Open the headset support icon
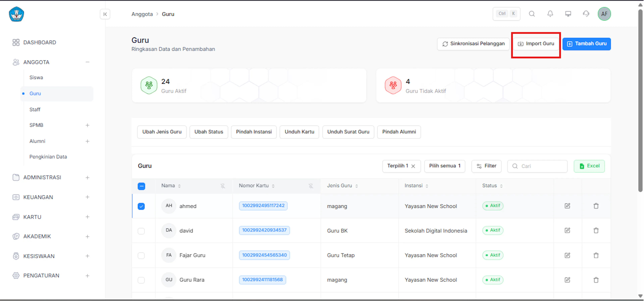 586,14
